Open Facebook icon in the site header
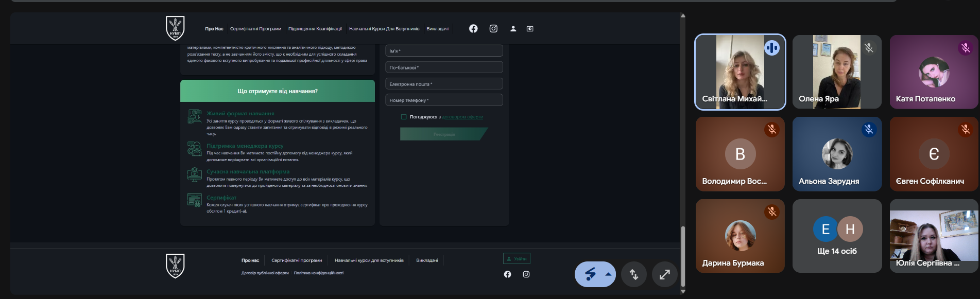 coord(473,29)
